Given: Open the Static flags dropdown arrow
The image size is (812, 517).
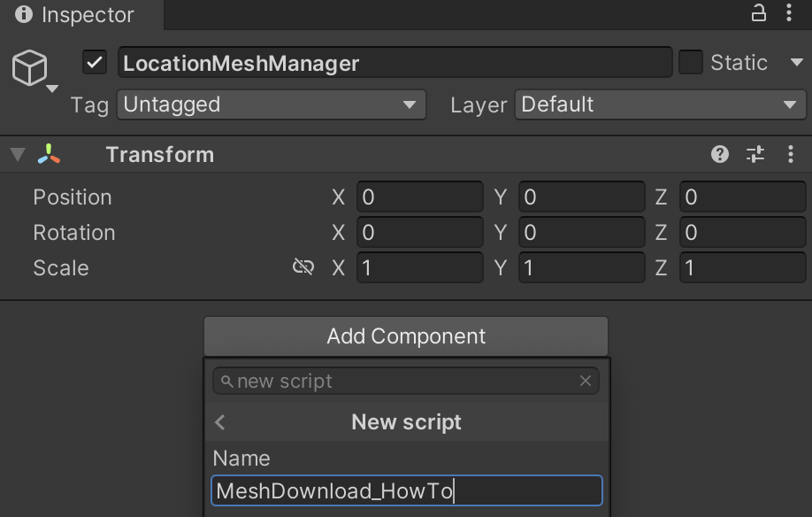Looking at the screenshot, I should tap(797, 62).
